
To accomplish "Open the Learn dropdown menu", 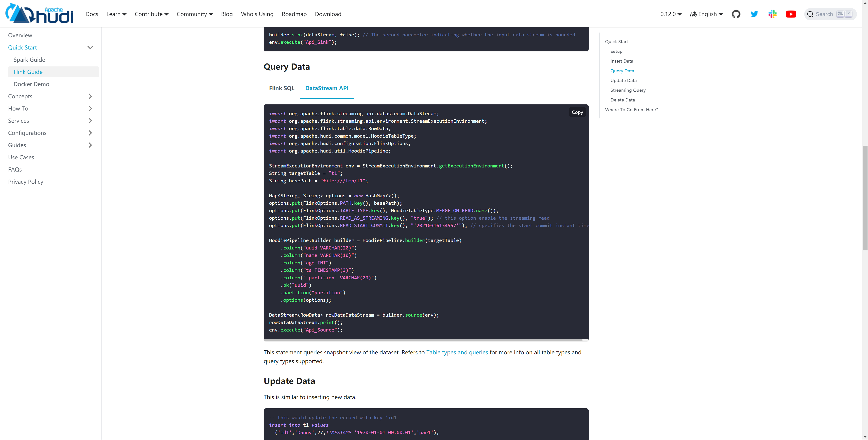I will tap(116, 14).
